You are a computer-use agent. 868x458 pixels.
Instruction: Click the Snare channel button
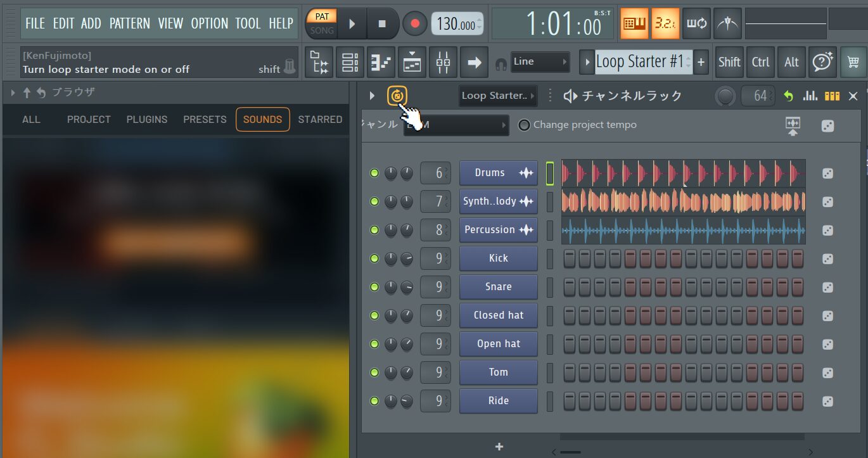(x=498, y=287)
